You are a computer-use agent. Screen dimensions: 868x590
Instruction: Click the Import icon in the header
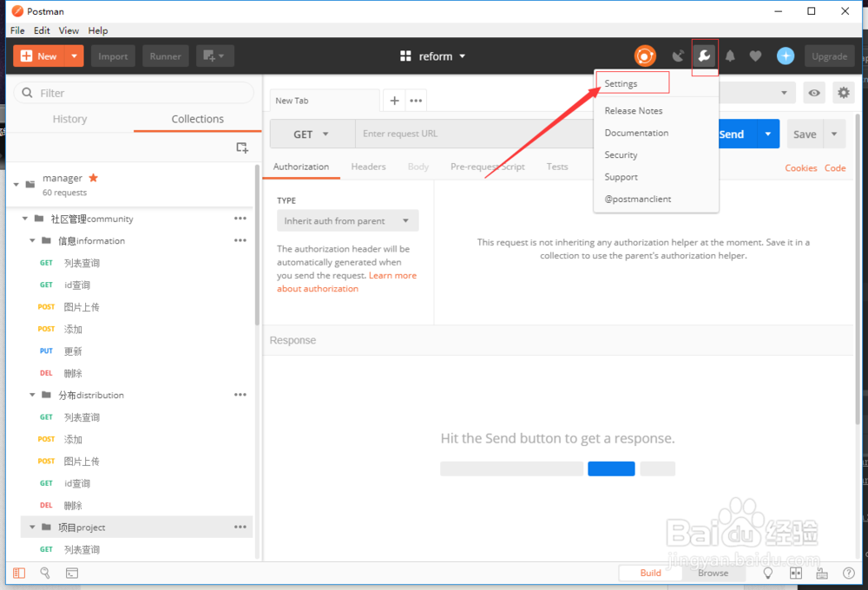click(113, 56)
